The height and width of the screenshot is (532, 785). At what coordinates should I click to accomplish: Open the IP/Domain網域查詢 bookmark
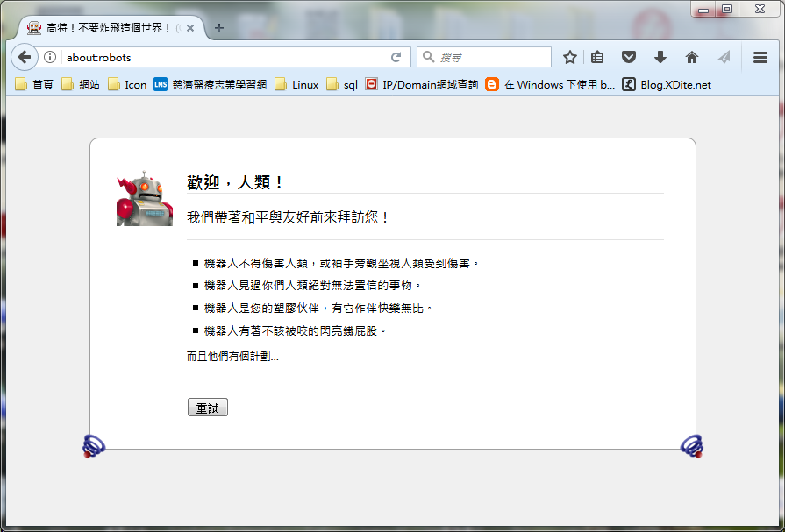pyautogui.click(x=422, y=85)
